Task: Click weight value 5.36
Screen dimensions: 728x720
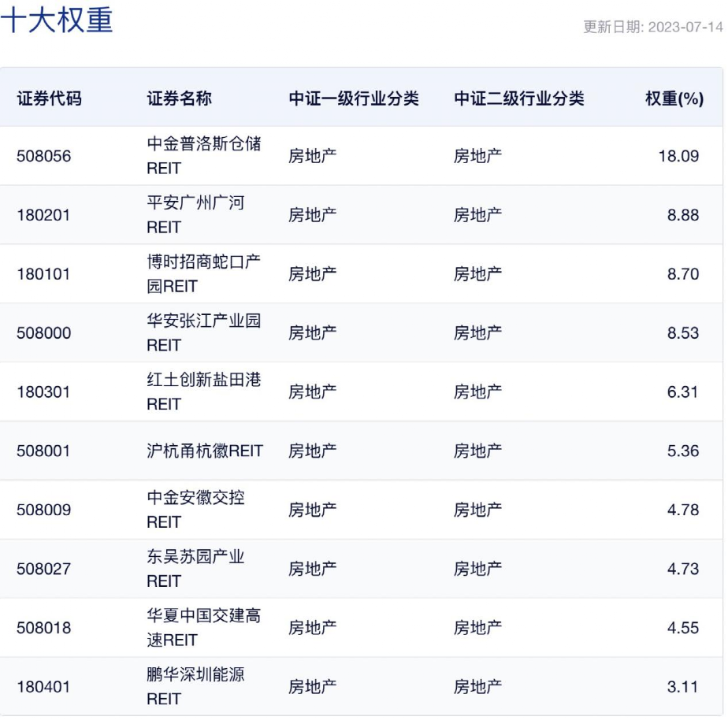Action: (x=683, y=451)
